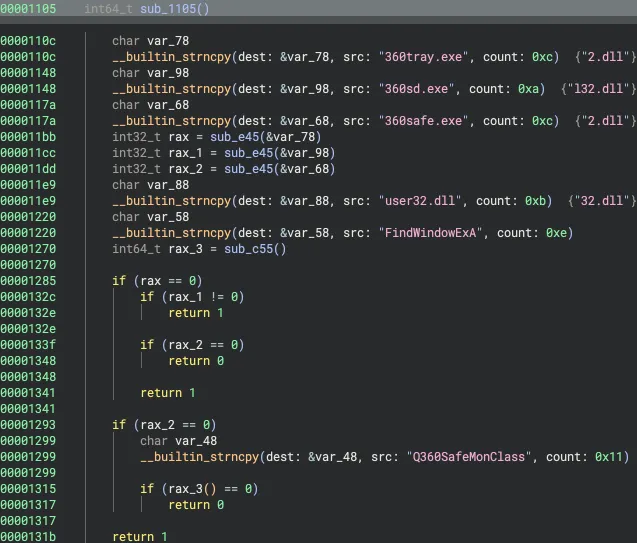Click the char var_68 declaration

point(150,105)
